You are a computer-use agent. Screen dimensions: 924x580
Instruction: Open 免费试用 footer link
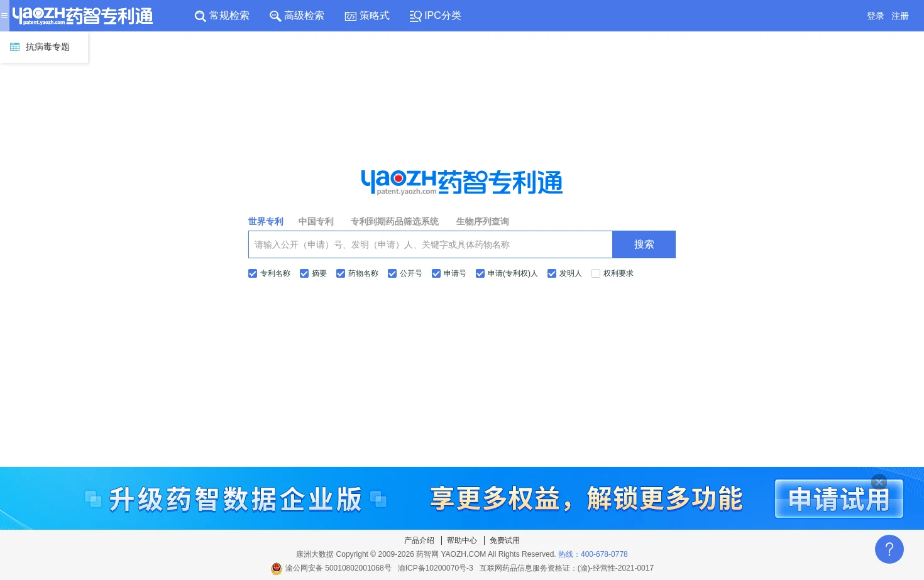(x=505, y=540)
